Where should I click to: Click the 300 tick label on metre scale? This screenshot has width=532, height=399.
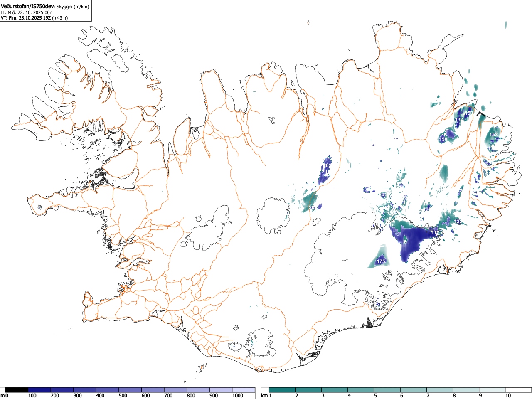[78, 396]
